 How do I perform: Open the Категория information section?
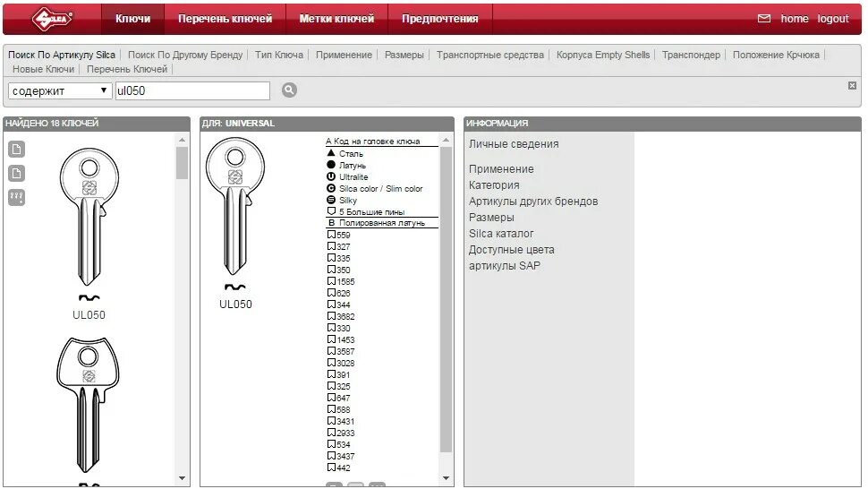494,185
